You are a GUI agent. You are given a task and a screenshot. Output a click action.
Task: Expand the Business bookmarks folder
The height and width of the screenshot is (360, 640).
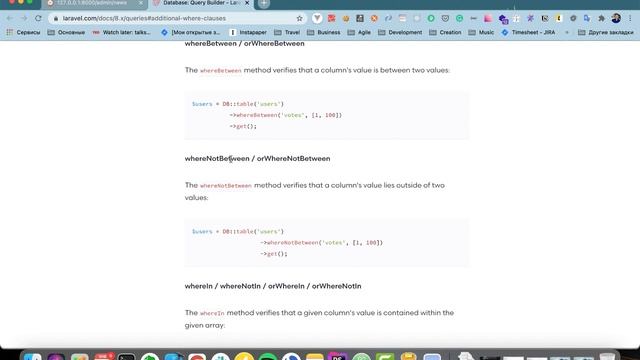323,32
